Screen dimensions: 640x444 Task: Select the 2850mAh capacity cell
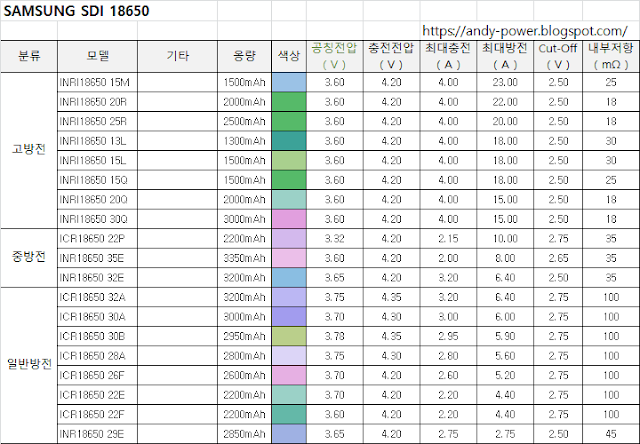coord(244,434)
